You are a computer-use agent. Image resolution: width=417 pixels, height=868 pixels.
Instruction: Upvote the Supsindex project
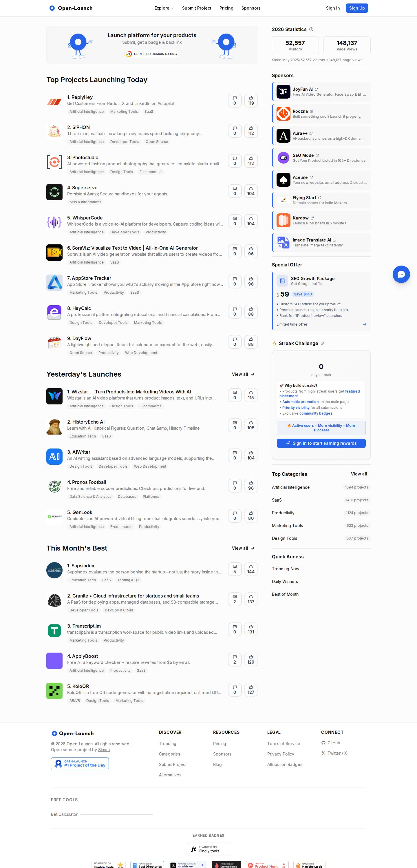click(251, 569)
